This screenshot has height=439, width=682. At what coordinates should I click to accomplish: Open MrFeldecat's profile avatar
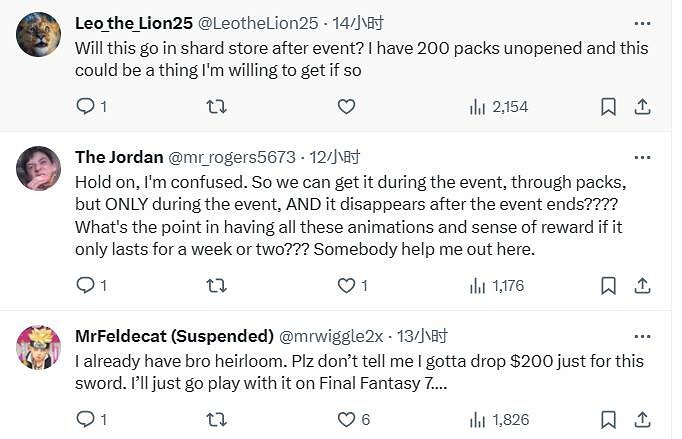tap(39, 347)
